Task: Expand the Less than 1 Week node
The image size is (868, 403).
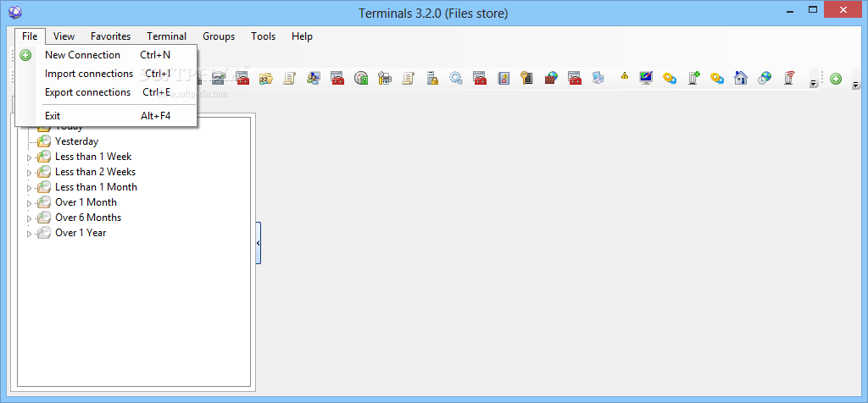Action: point(30,157)
